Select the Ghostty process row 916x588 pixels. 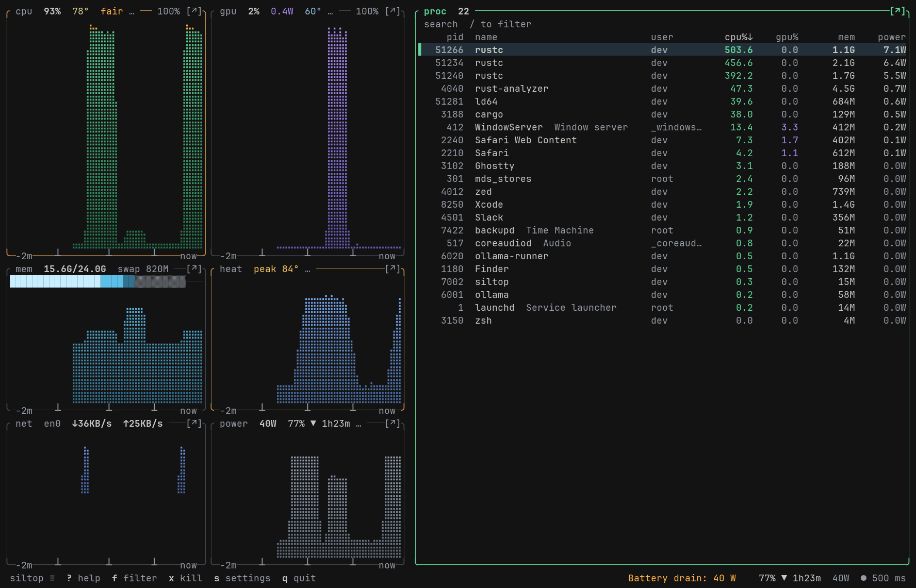tap(662, 166)
